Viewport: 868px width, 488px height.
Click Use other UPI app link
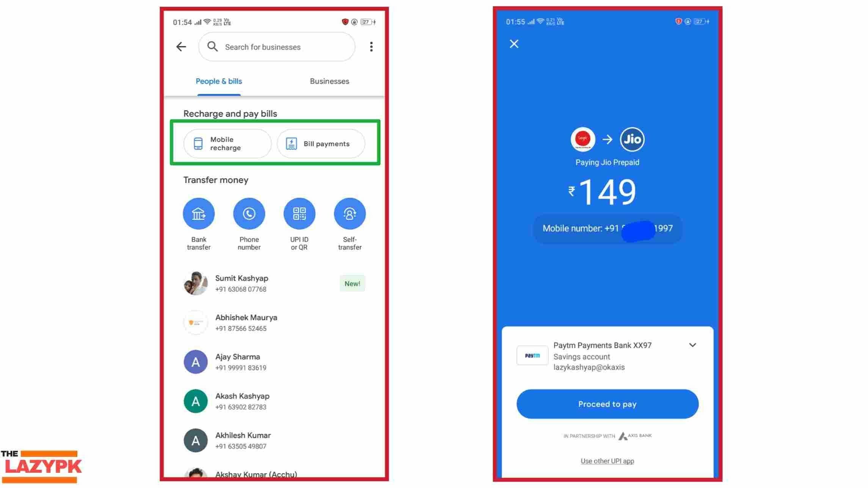(x=607, y=461)
